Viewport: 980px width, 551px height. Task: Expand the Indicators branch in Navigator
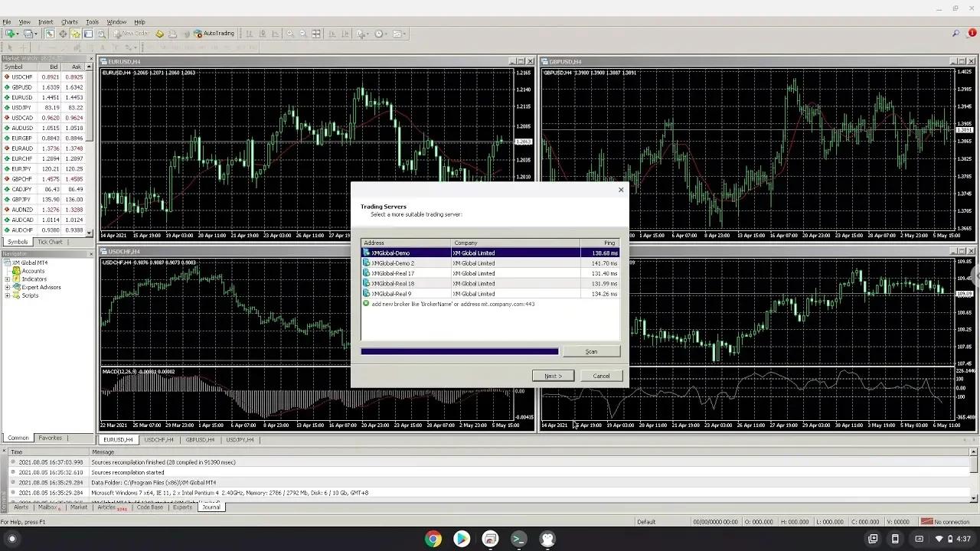tap(8, 279)
